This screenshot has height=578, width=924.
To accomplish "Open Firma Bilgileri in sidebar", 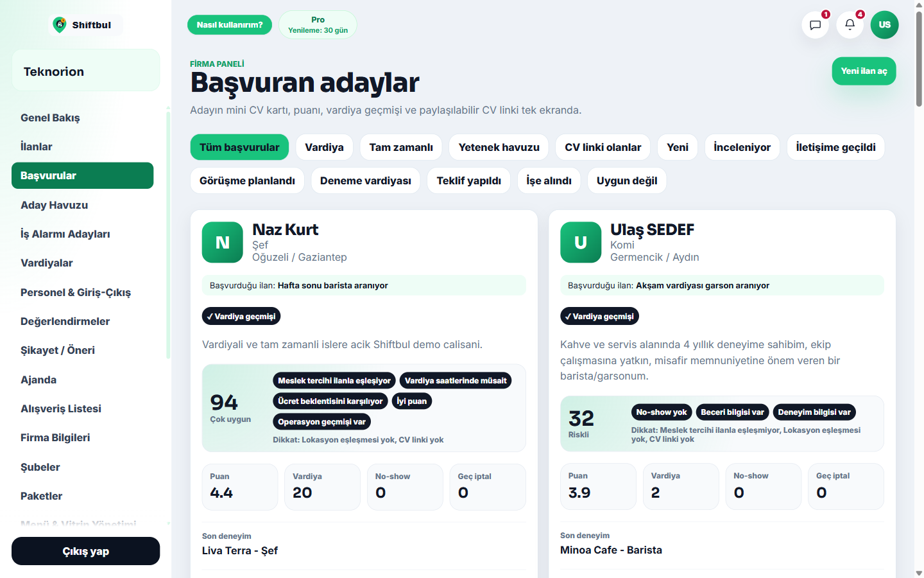I will click(x=82, y=437).
